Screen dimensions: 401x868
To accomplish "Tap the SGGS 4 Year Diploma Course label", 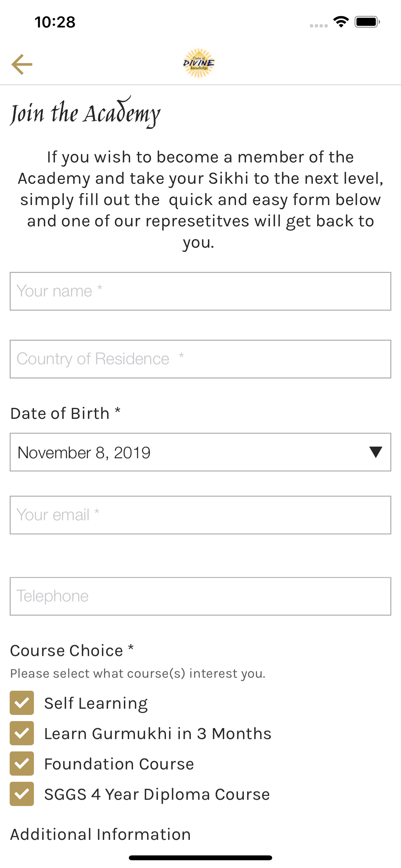I will click(157, 794).
